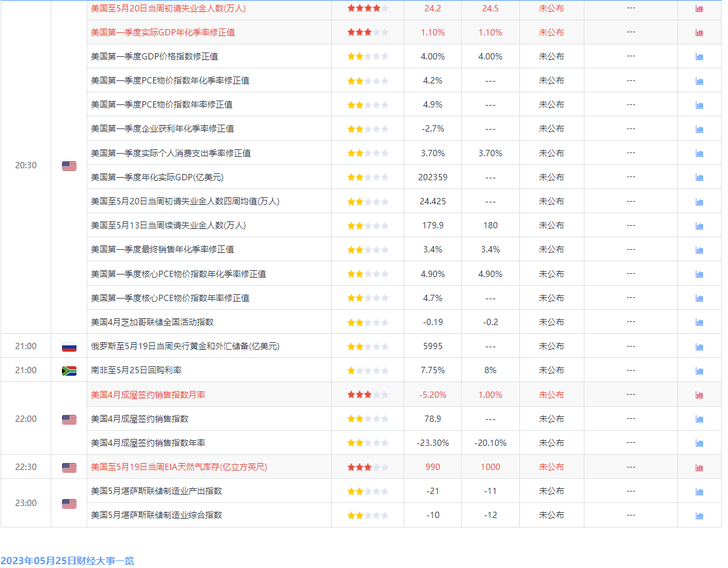The height and width of the screenshot is (568, 728).
Task: Click previous value -2.7%
Action: (433, 128)
